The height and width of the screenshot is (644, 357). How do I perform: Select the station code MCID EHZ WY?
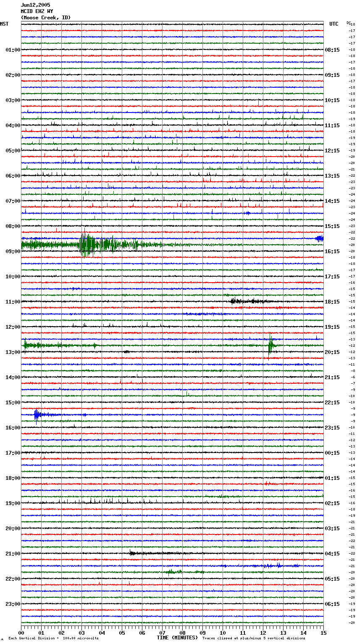37,11
